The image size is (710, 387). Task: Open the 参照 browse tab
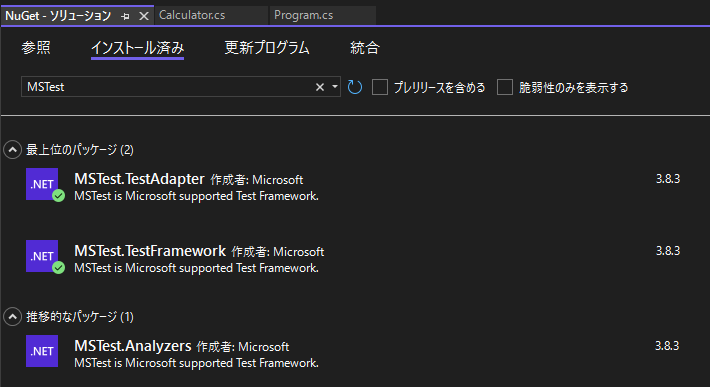click(x=36, y=48)
